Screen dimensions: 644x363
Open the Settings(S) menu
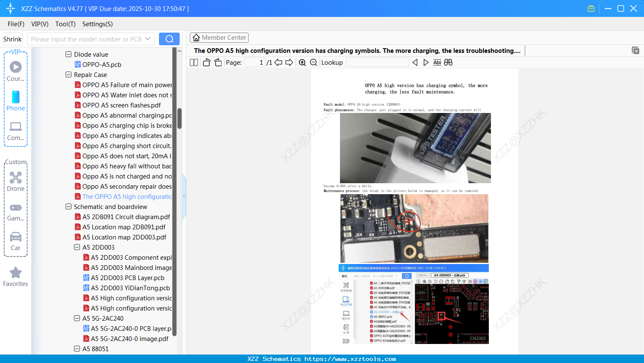(98, 24)
